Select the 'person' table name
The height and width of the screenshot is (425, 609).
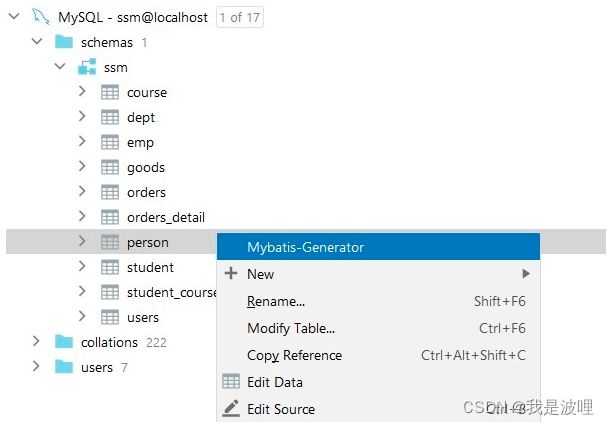click(148, 243)
